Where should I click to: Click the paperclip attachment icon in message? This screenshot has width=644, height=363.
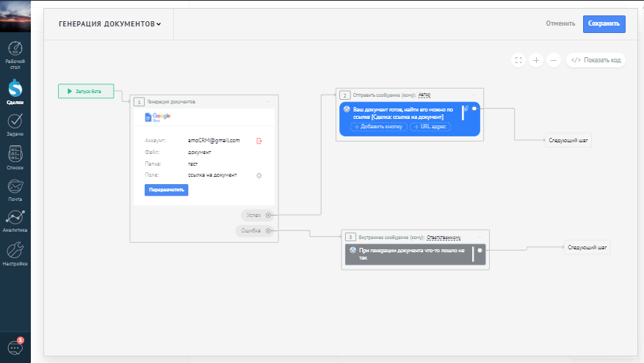(467, 109)
